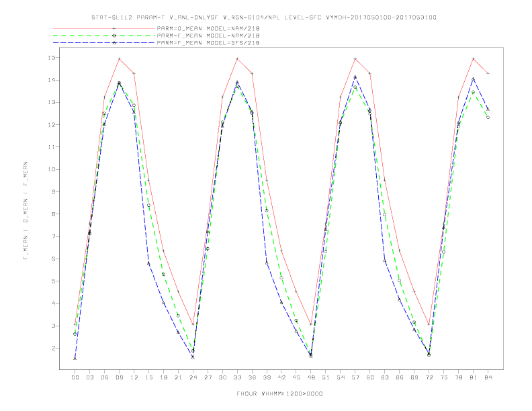The image size is (532, 411).
Task: Select legend entry PARM=F_MEAN MODEL=GFS/218
Action: click(x=208, y=43)
